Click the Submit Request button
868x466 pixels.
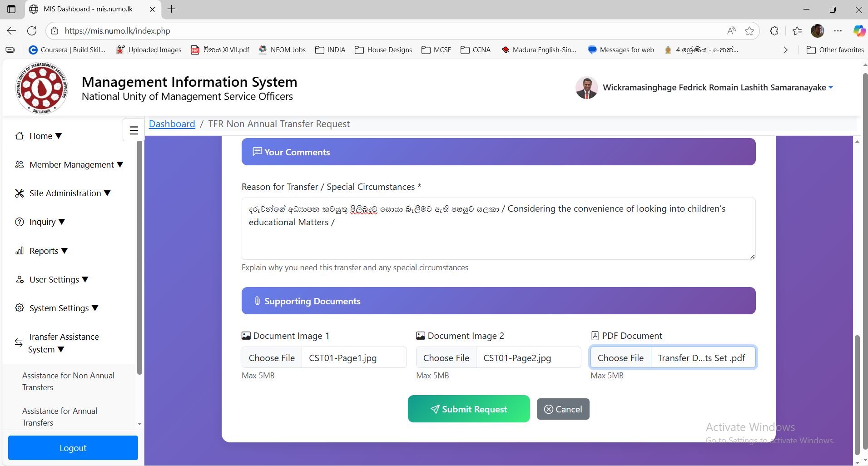click(469, 408)
